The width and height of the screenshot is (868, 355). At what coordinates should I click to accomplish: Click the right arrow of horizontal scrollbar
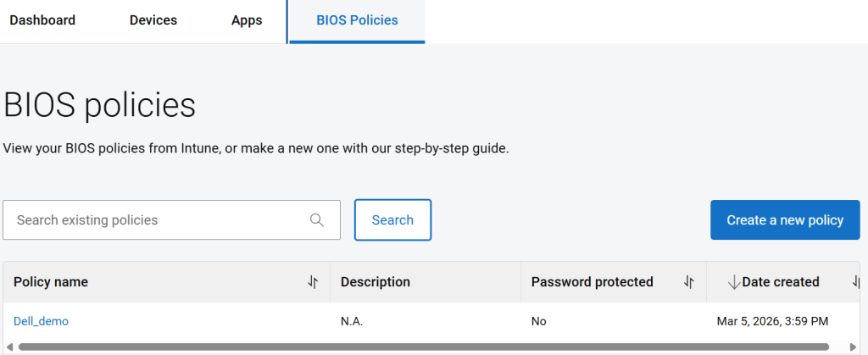pos(853,347)
